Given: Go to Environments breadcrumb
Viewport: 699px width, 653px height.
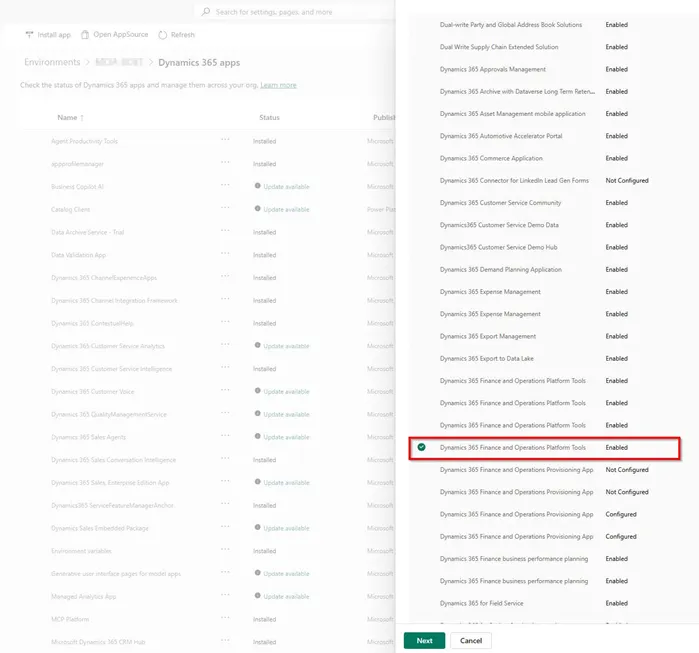Looking at the screenshot, I should [52, 62].
